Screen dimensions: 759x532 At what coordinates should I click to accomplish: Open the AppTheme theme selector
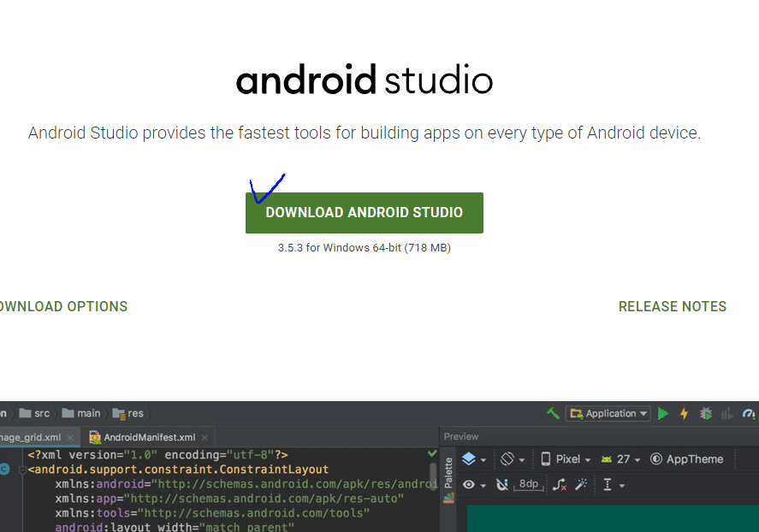point(695,459)
